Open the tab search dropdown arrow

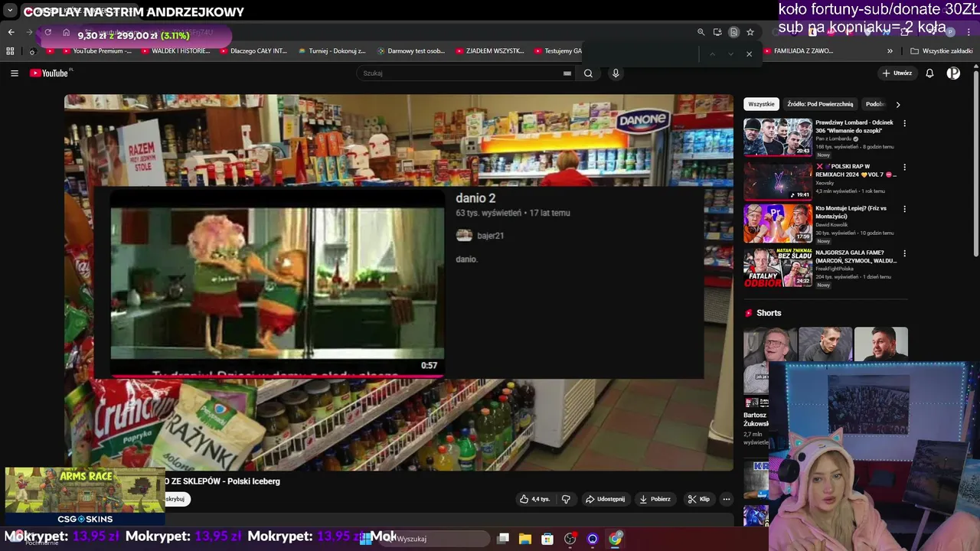point(10,11)
